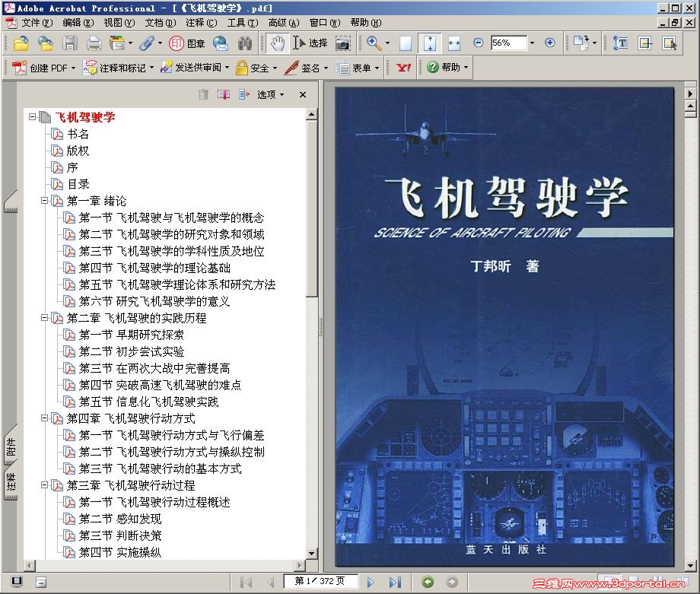700x594 pixels.
Task: Select the 书名 bookmark
Action: (x=78, y=134)
